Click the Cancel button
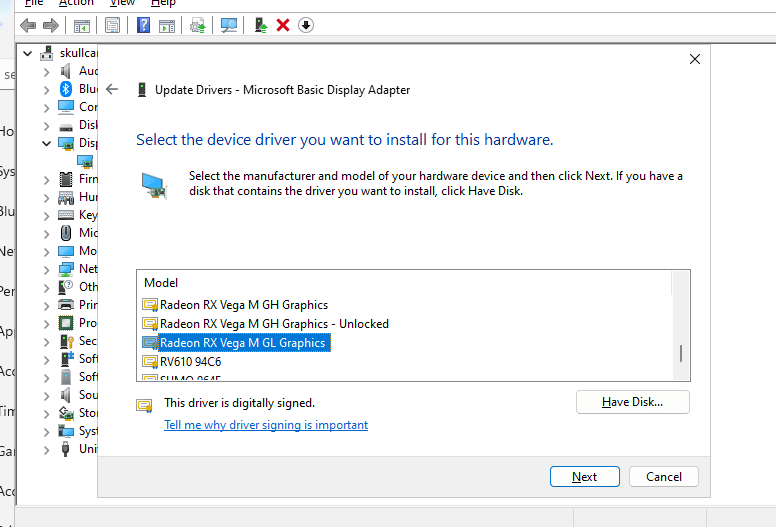The height and width of the screenshot is (527, 776). pyautogui.click(x=664, y=477)
